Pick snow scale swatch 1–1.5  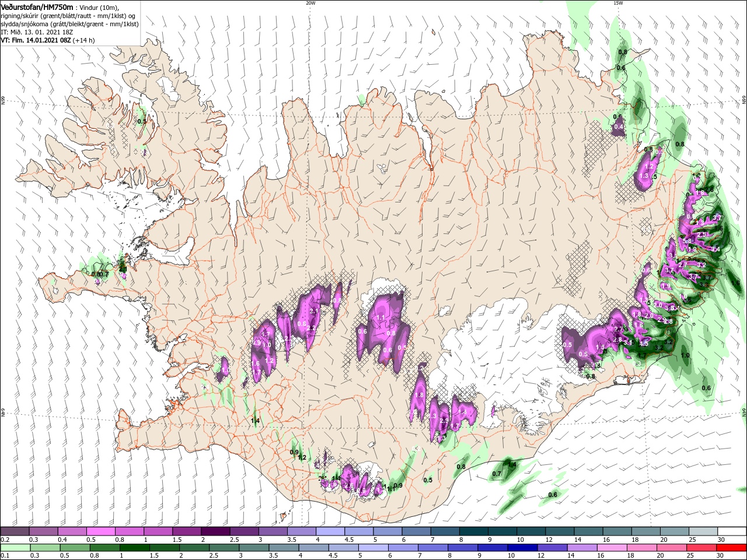coord(158,531)
